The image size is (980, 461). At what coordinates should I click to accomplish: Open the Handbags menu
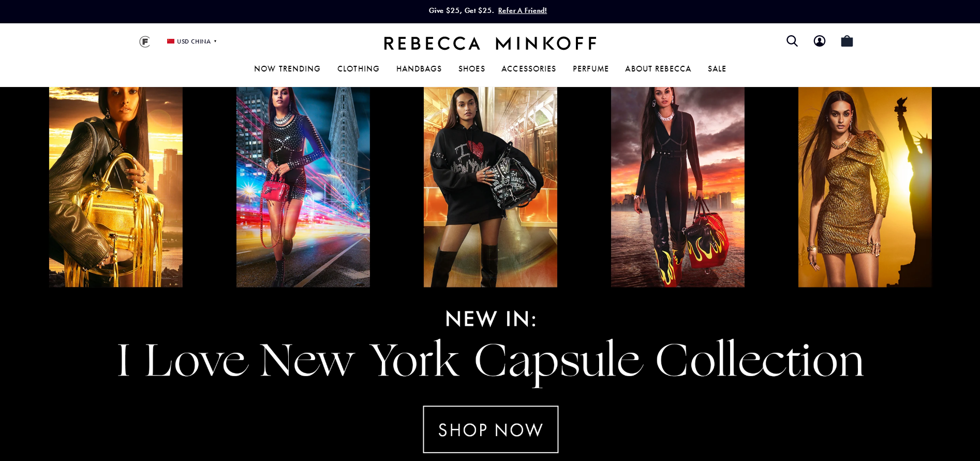[419, 69]
